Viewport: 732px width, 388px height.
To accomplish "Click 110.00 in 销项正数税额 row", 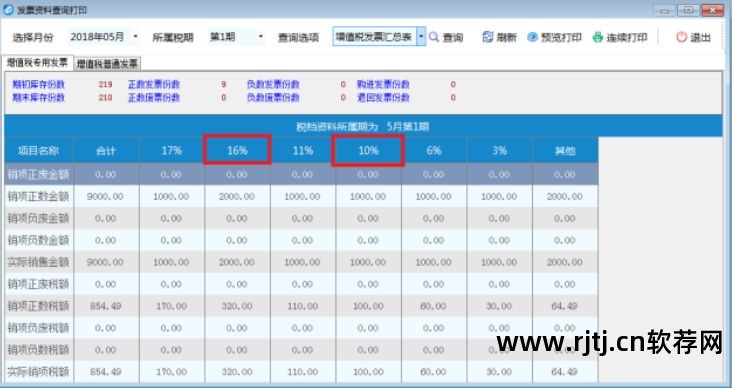I will [x=303, y=306].
